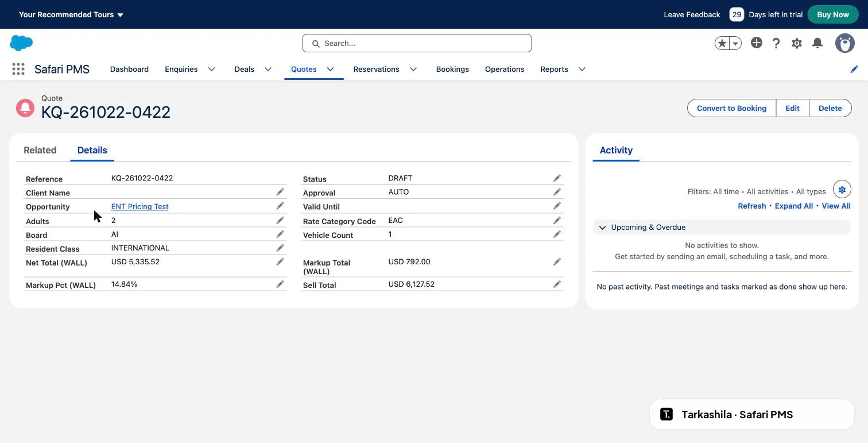Click the Buy Now button
The width and height of the screenshot is (868, 443).
click(833, 14)
